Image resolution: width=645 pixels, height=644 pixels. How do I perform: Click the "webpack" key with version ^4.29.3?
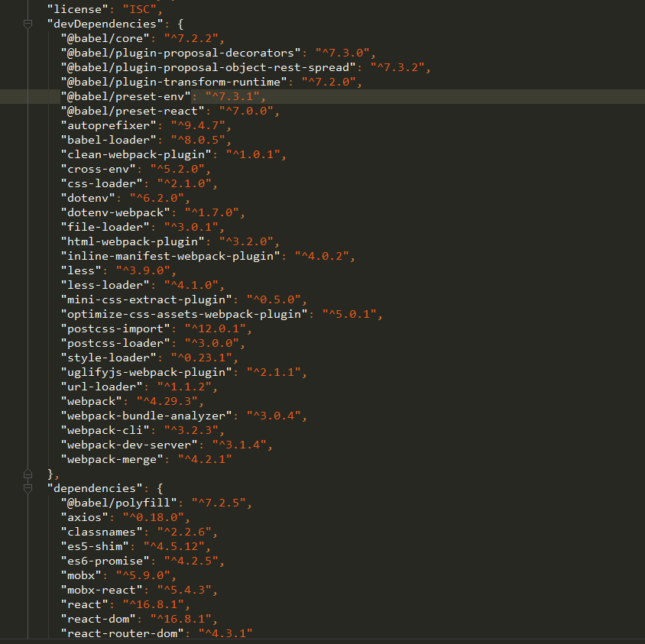(x=91, y=401)
